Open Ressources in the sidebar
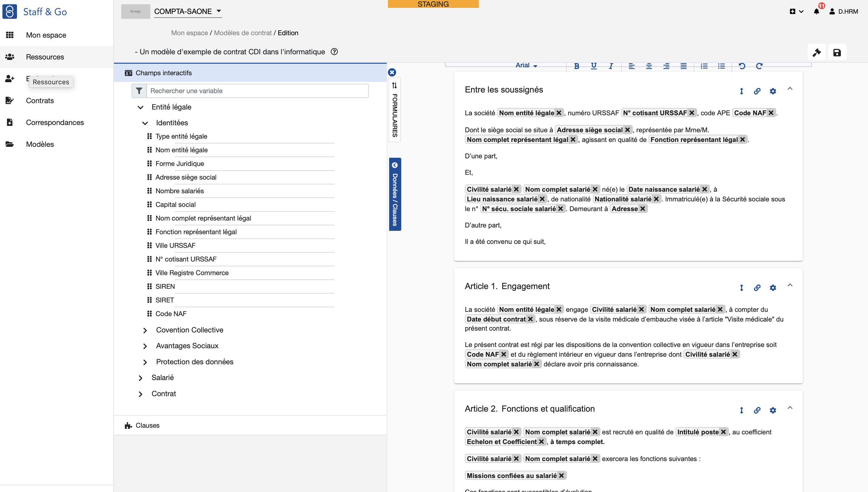 tap(45, 57)
